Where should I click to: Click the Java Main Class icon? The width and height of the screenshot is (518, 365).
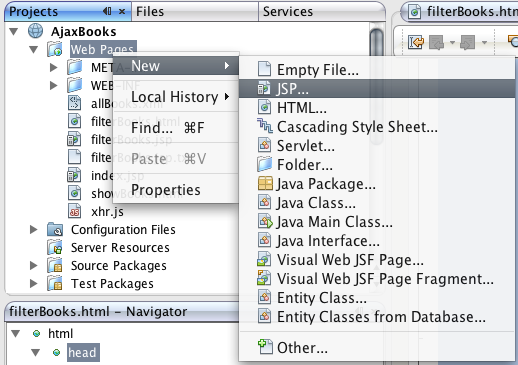point(265,221)
